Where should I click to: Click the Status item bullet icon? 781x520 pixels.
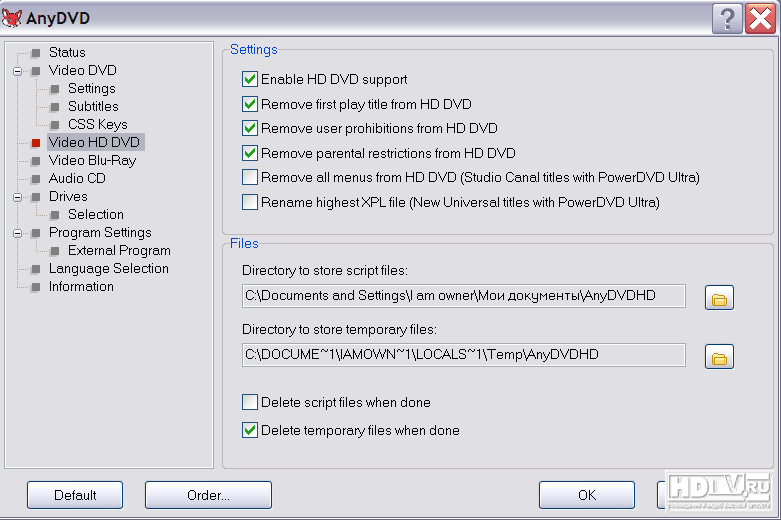[36, 53]
